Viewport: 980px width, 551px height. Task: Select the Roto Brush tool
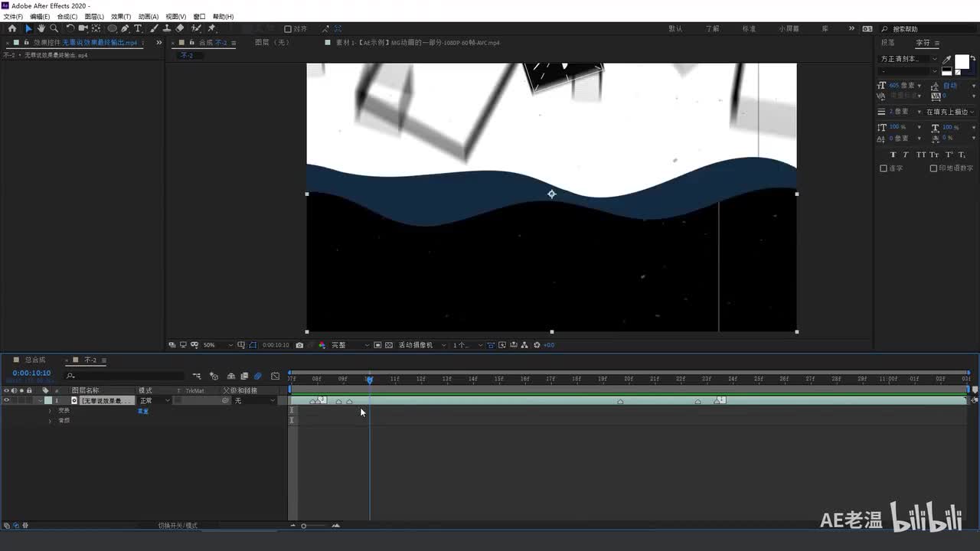[197, 28]
